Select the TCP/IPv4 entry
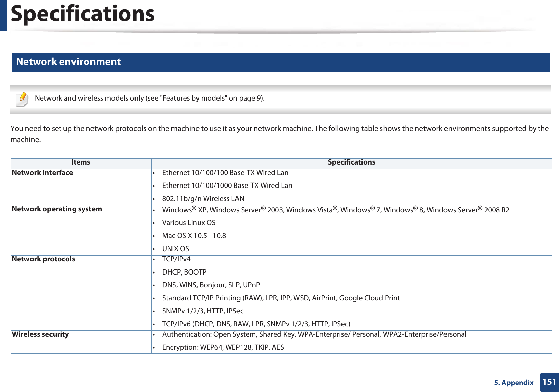 coord(176,259)
